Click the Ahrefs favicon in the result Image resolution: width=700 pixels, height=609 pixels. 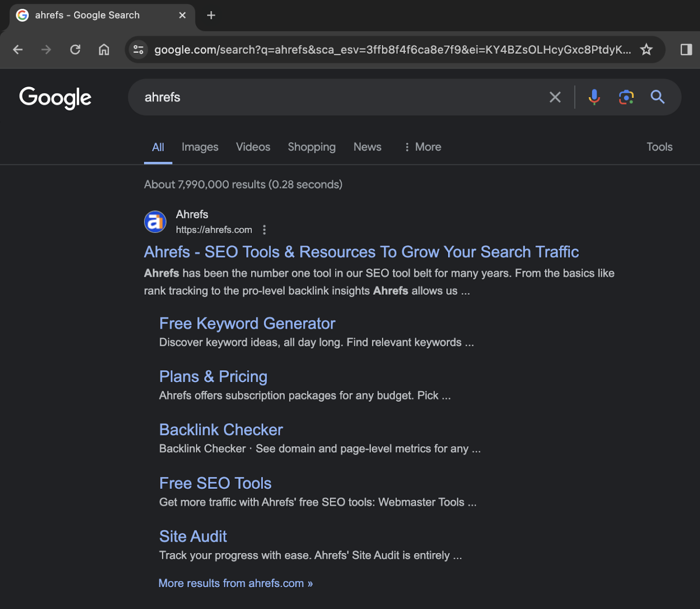click(155, 222)
